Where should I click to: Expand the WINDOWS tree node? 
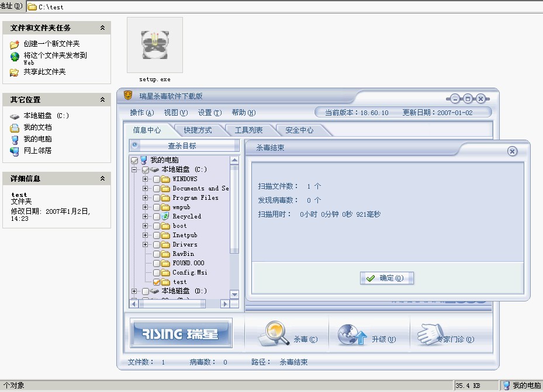(145, 179)
